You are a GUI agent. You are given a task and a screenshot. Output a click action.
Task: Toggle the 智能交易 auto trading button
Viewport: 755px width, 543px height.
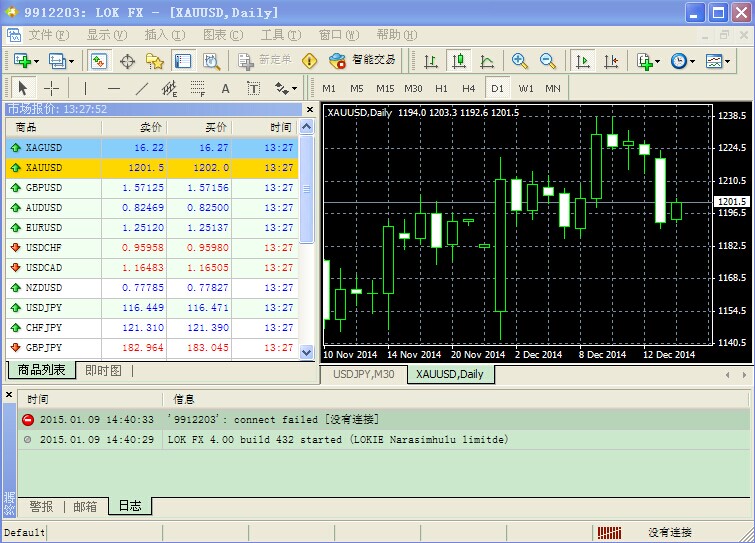point(362,61)
